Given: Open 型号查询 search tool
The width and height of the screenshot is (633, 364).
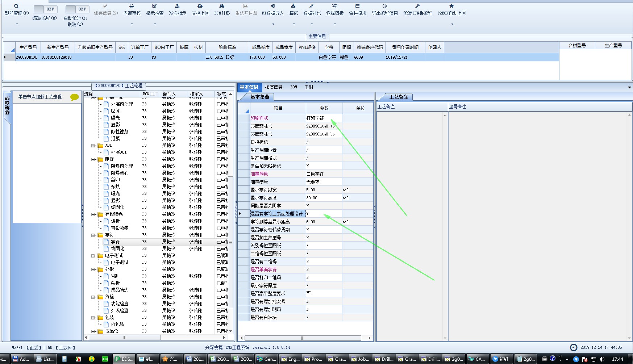Looking at the screenshot, I should pos(16,10).
